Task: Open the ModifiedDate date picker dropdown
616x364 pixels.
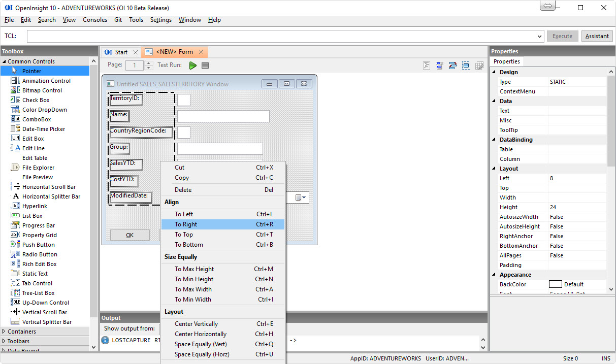Action: click(x=301, y=197)
